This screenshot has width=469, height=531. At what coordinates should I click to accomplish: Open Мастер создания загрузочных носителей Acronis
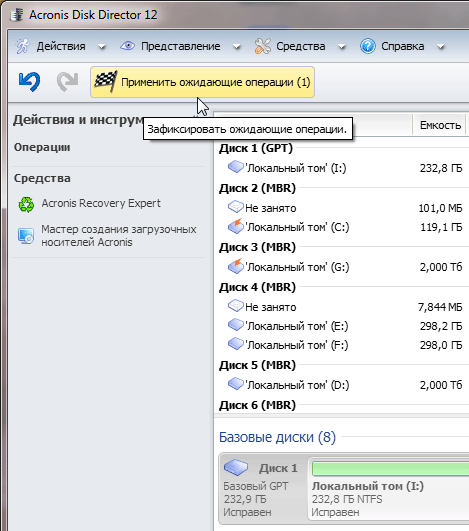point(119,236)
